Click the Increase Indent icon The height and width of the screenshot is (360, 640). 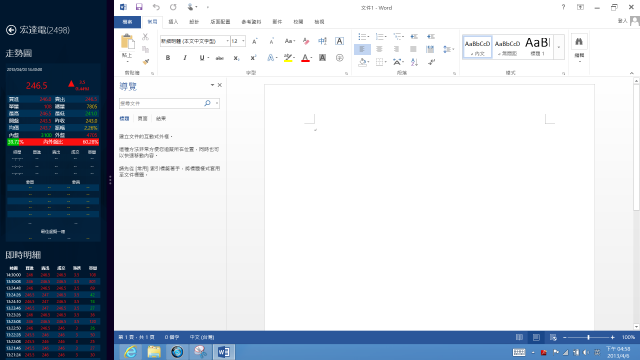tap(431, 37)
